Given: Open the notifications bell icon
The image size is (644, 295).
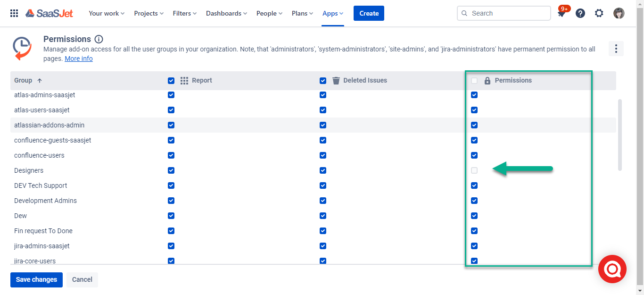Looking at the screenshot, I should [561, 14].
